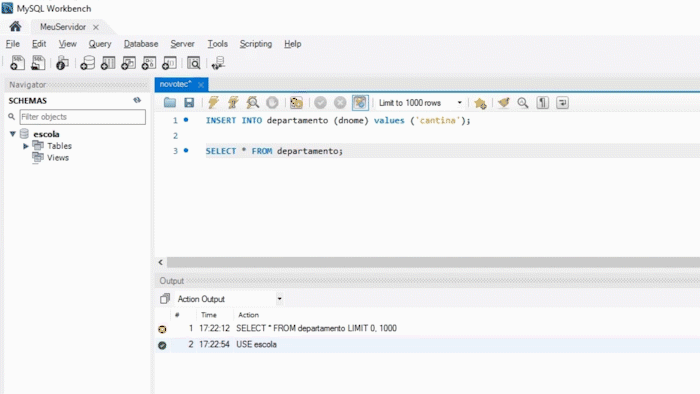Click the editor horizontal scrollbar track
Viewport: 700px width, 394px height.
(433, 262)
